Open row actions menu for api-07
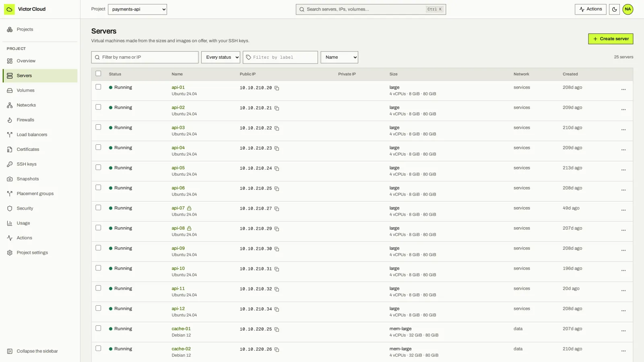Viewport: 644px width, 362px height. coord(623,210)
